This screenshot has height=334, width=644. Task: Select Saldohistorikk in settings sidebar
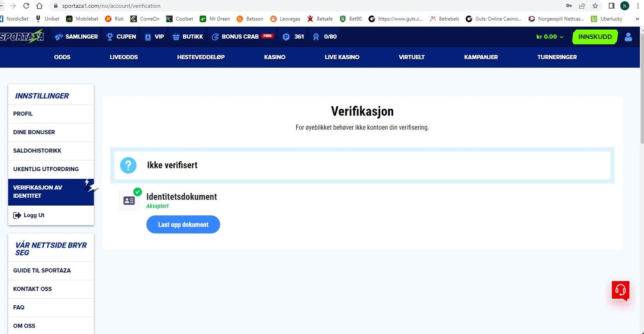click(x=37, y=151)
